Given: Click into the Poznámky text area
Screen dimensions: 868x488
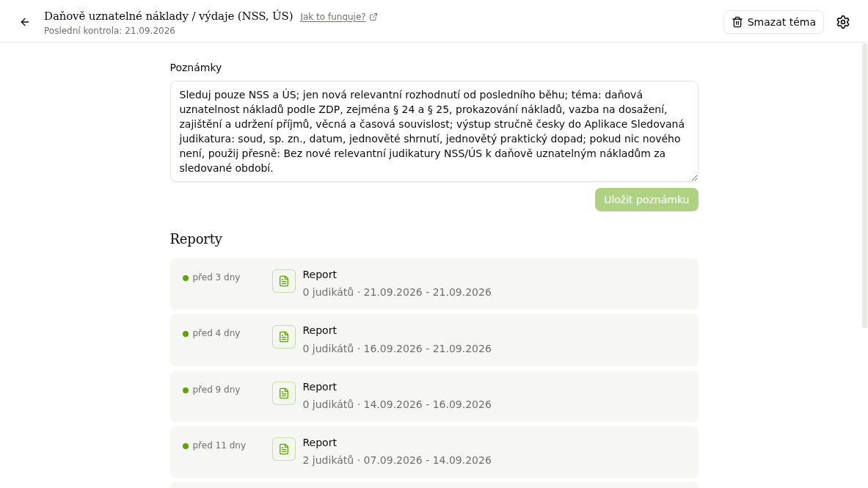Looking at the screenshot, I should tap(434, 131).
